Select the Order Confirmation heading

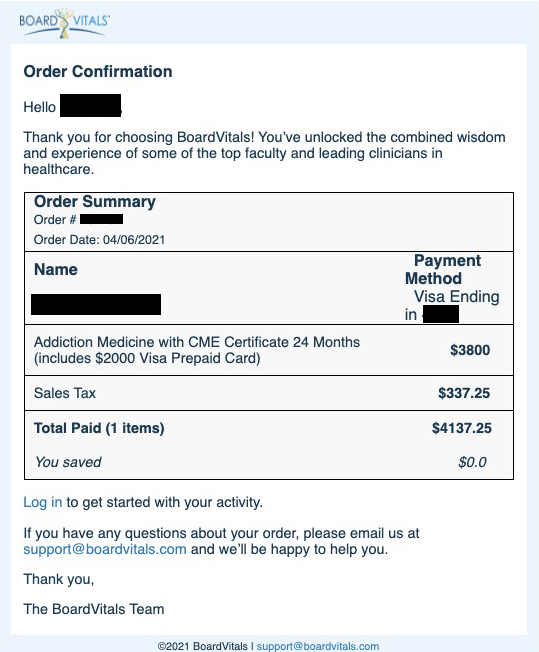98,72
